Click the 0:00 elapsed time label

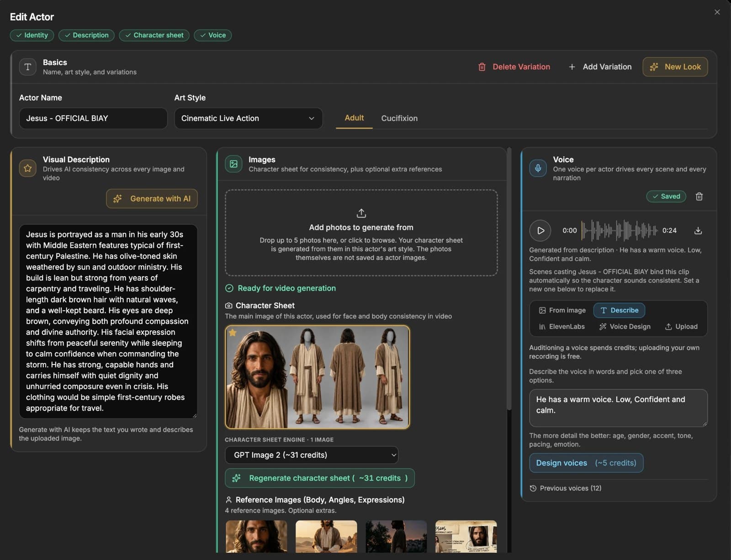click(x=569, y=231)
